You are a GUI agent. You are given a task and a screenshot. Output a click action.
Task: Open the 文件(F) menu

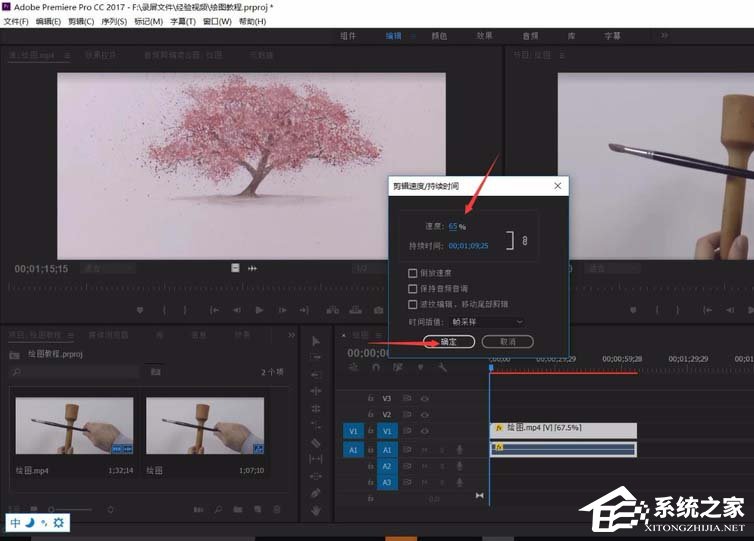point(16,22)
